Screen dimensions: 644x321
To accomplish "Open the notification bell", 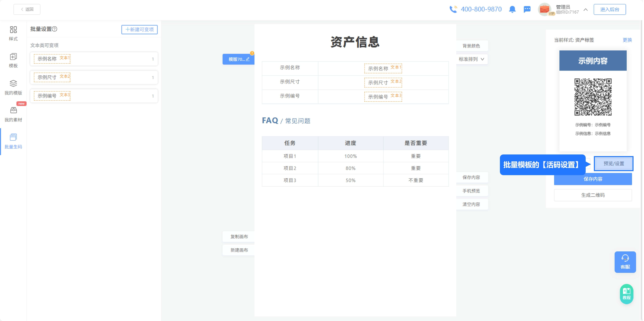I will (512, 9).
